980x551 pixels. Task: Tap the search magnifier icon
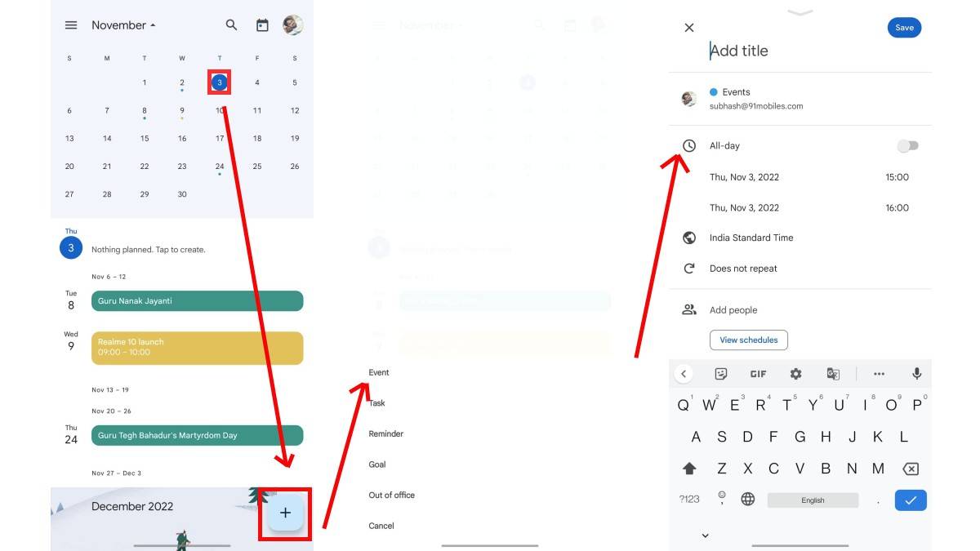(x=232, y=25)
